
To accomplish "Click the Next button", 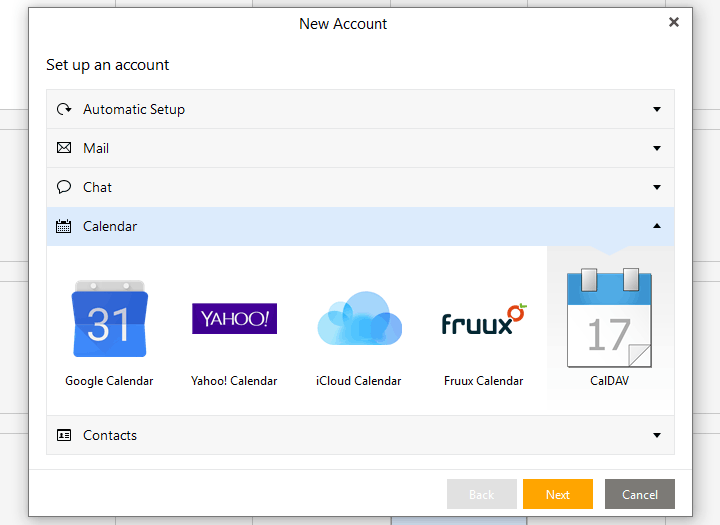I will (558, 494).
